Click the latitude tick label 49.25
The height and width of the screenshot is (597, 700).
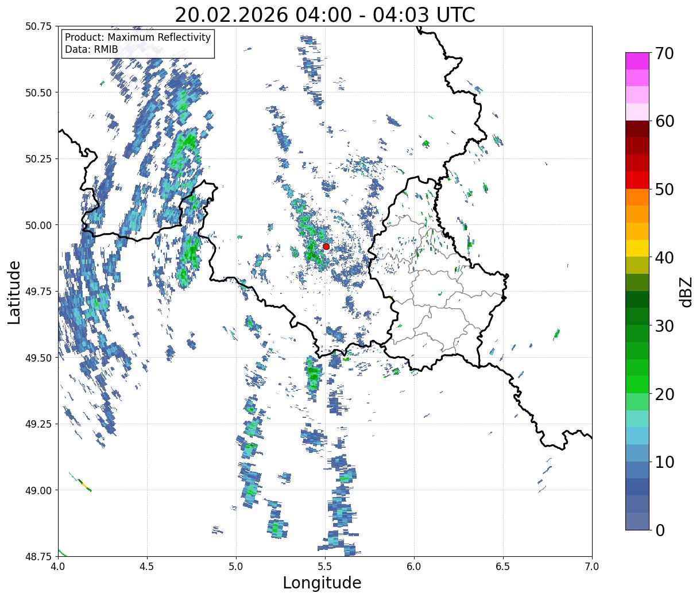[x=38, y=424]
